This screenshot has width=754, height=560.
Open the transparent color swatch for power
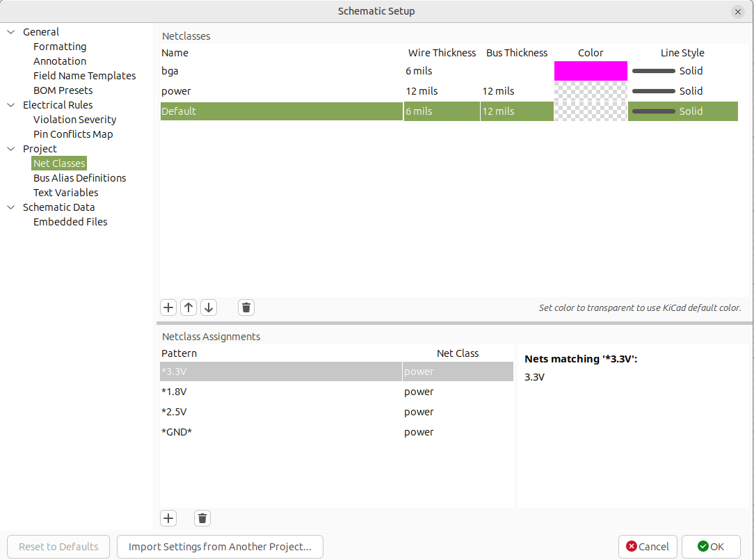tap(591, 91)
